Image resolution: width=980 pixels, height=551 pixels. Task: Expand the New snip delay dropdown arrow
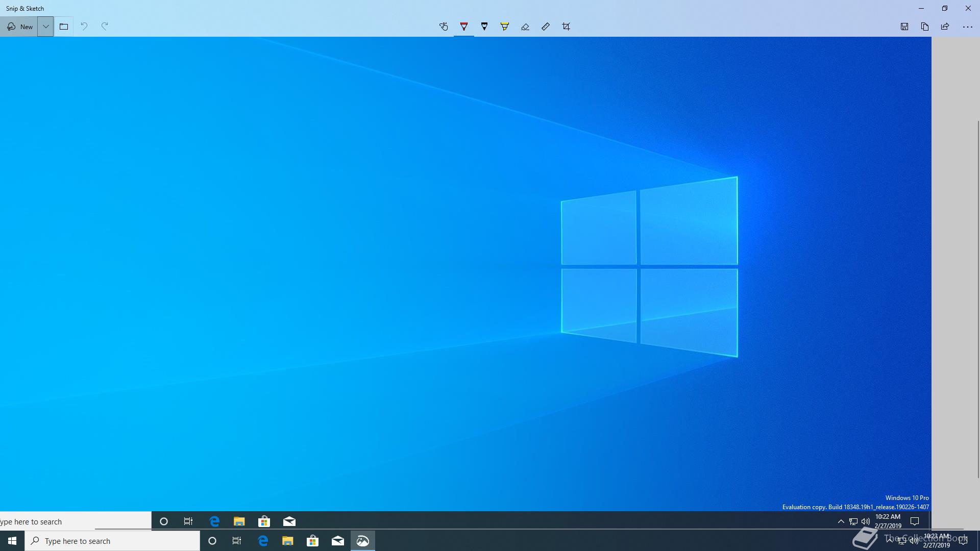45,27
